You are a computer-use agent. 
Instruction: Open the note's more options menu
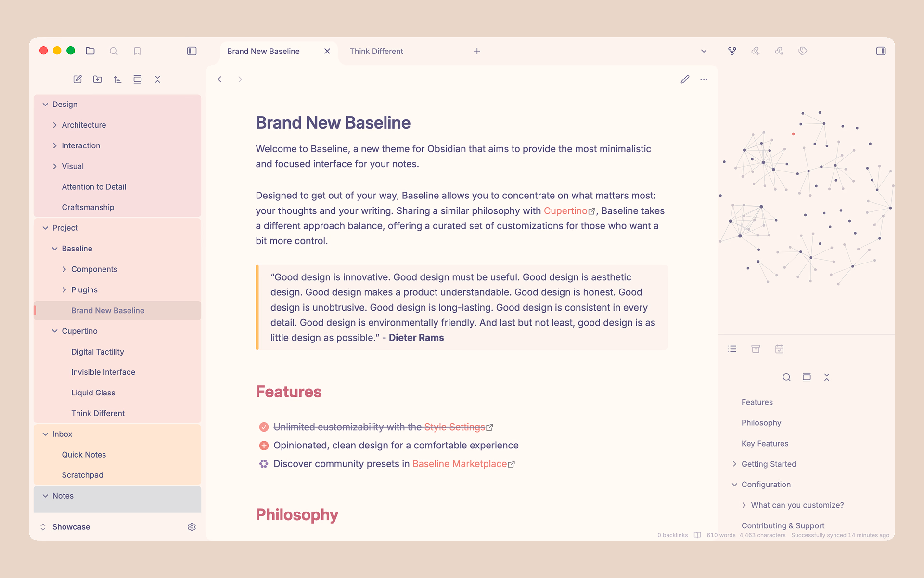tap(704, 79)
